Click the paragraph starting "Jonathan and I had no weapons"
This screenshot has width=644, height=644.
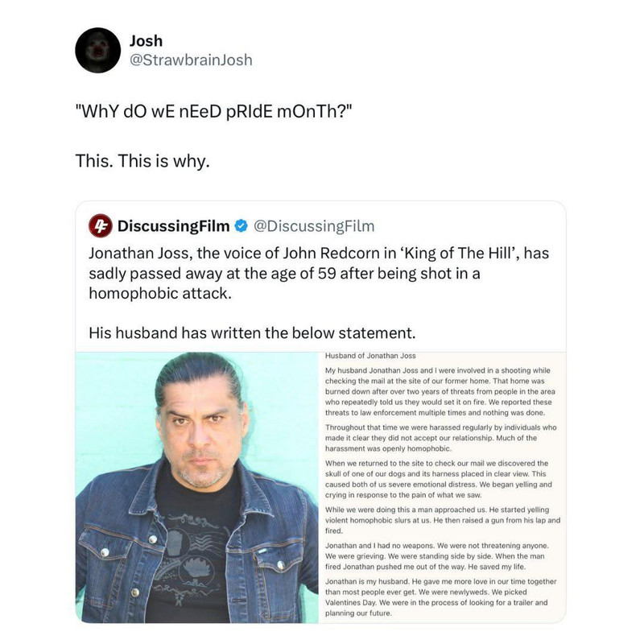(x=437, y=556)
